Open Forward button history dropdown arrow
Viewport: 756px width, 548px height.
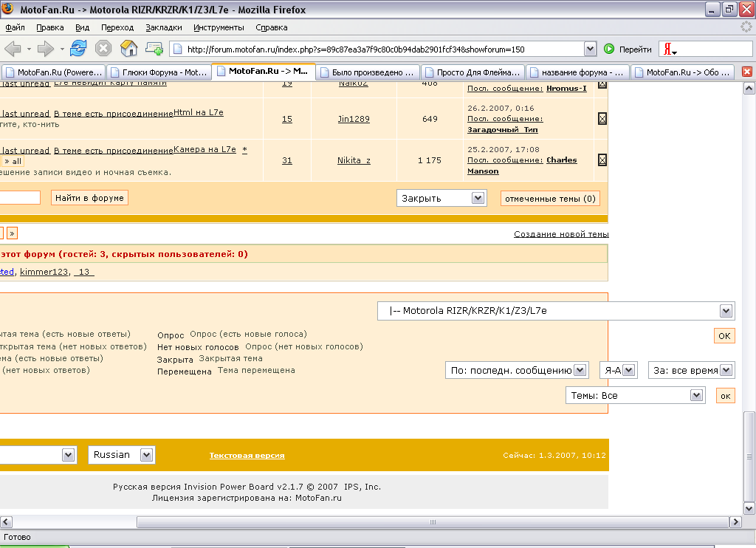(62, 49)
